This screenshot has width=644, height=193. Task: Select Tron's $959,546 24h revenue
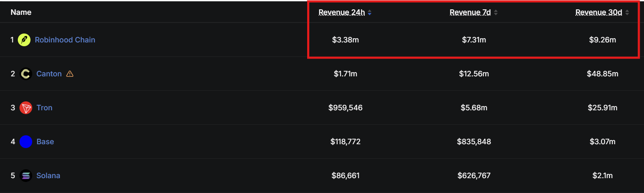tap(345, 108)
